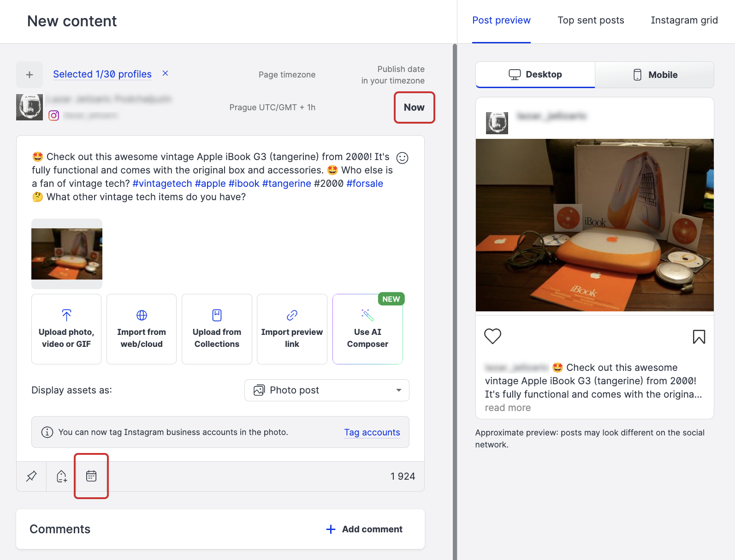Switch preview to Mobile view
This screenshot has width=735, height=560.
pos(654,75)
